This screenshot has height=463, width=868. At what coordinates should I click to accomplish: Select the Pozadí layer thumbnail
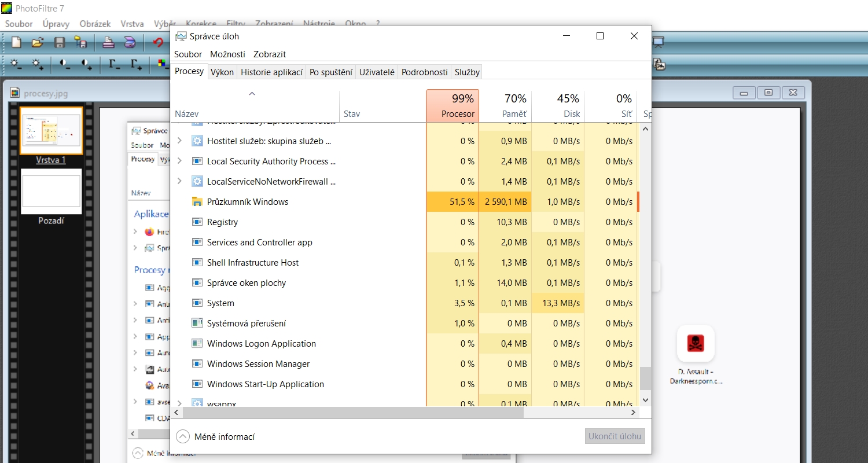pos(51,191)
